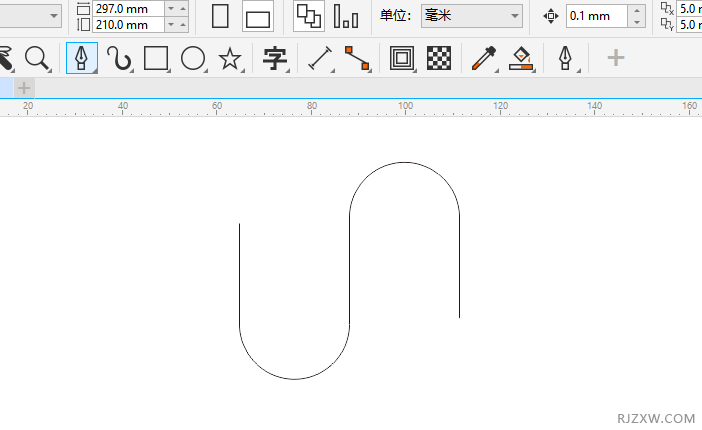Select the Contour effects tool
This screenshot has width=702, height=430.
pyautogui.click(x=402, y=59)
